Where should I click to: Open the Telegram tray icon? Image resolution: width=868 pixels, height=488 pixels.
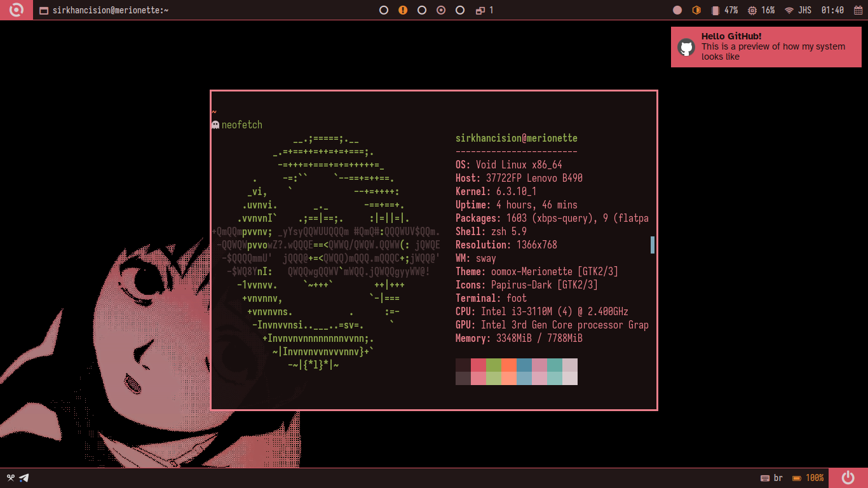tap(24, 478)
